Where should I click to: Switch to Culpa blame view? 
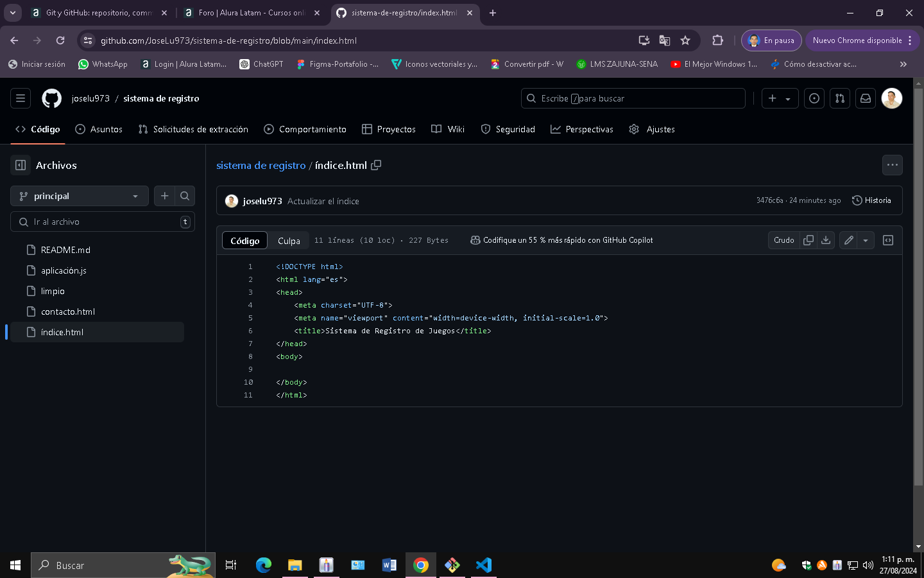pyautogui.click(x=289, y=241)
